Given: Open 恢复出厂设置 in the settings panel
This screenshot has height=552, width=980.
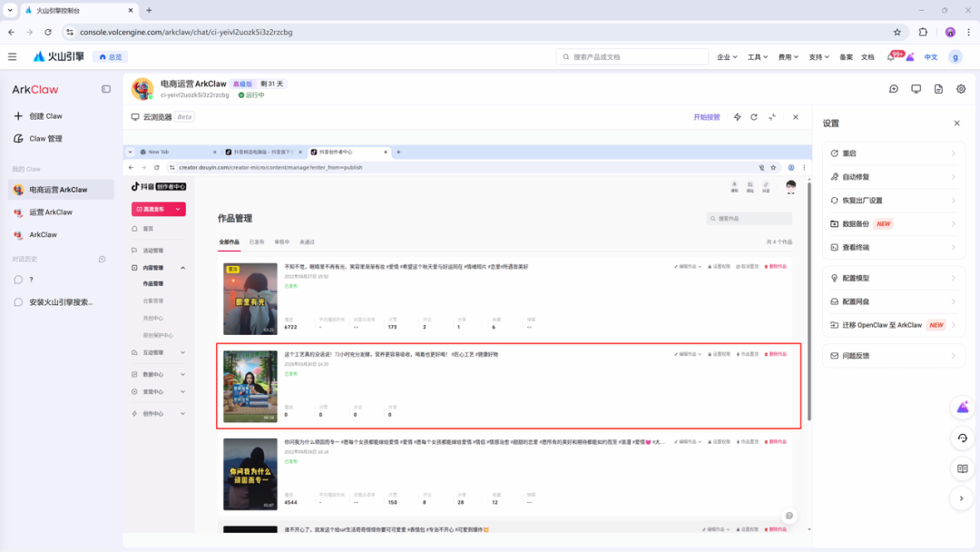Looking at the screenshot, I should point(894,201).
